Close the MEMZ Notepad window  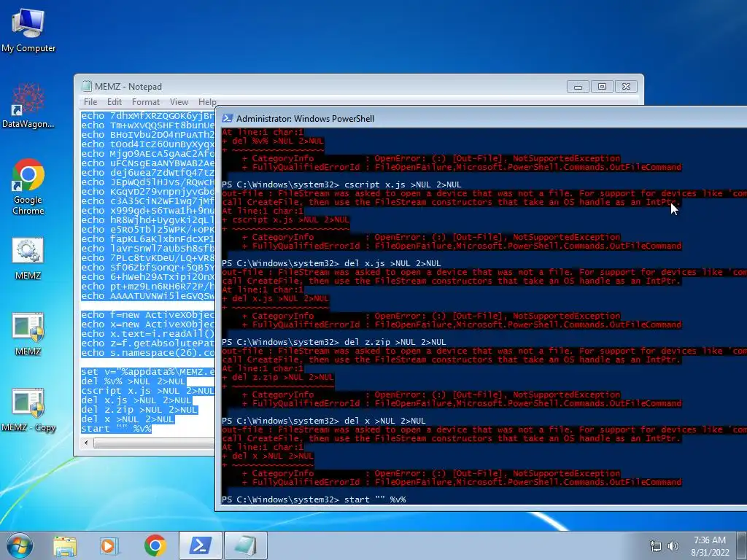point(626,87)
